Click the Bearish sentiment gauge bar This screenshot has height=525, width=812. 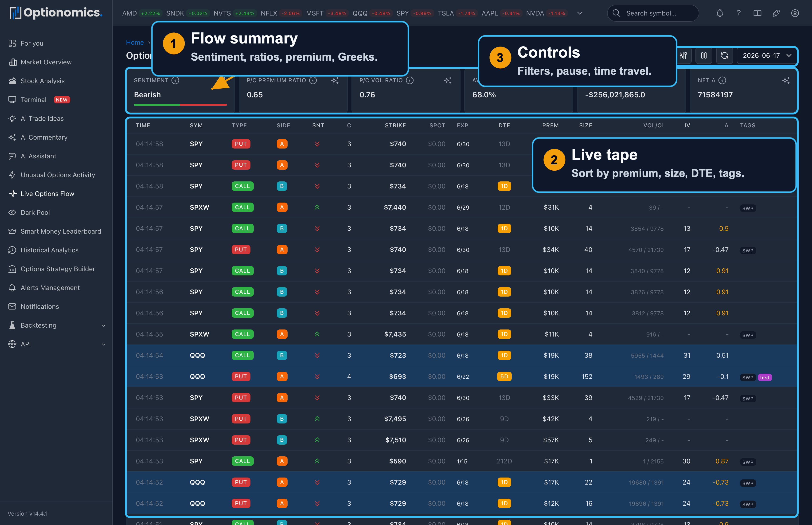180,105
